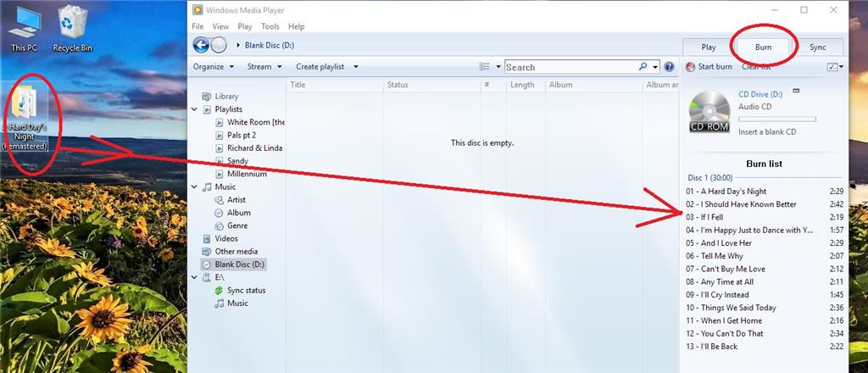868x373 pixels.
Task: Show music by Genre
Action: [x=237, y=225]
